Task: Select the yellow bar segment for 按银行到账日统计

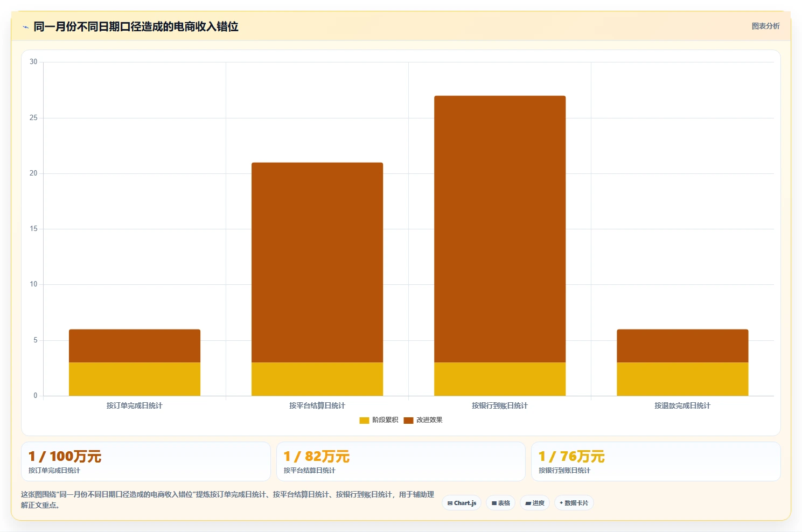Action: pos(500,379)
